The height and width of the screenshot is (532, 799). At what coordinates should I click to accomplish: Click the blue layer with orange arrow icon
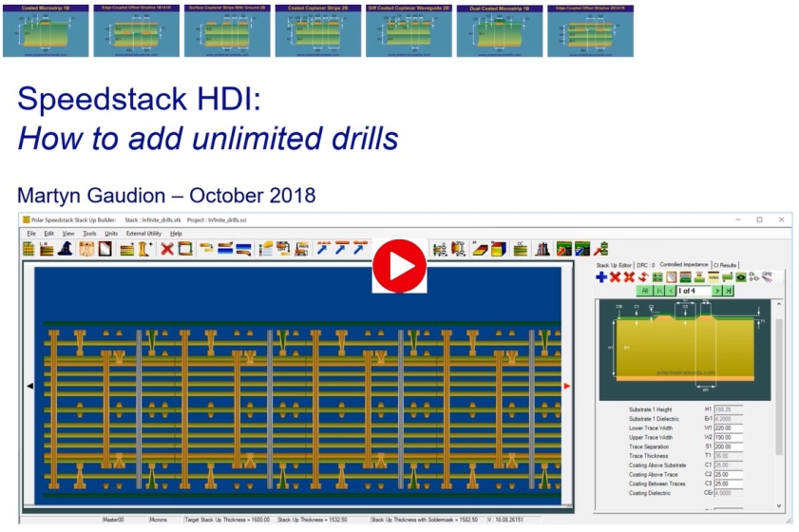click(x=243, y=249)
